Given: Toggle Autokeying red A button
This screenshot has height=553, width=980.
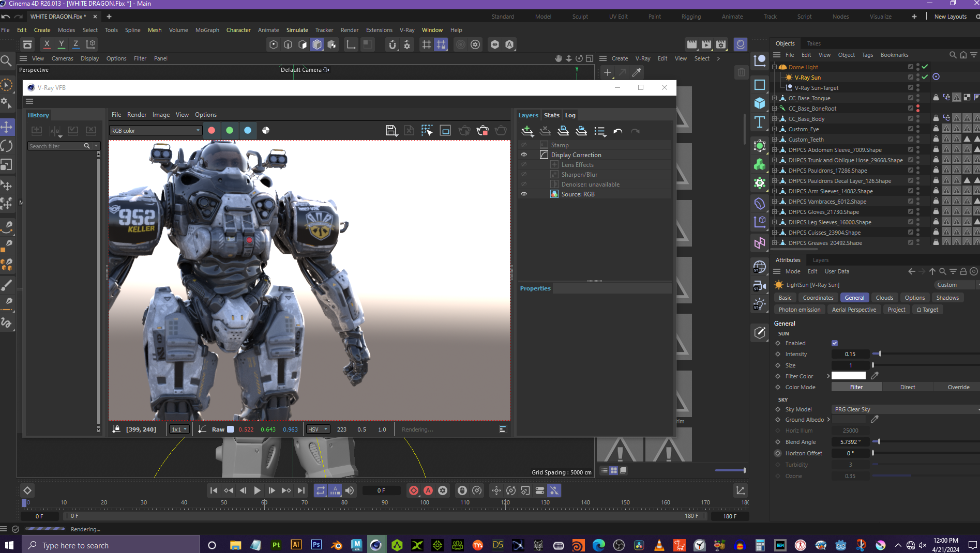Looking at the screenshot, I should 428,490.
